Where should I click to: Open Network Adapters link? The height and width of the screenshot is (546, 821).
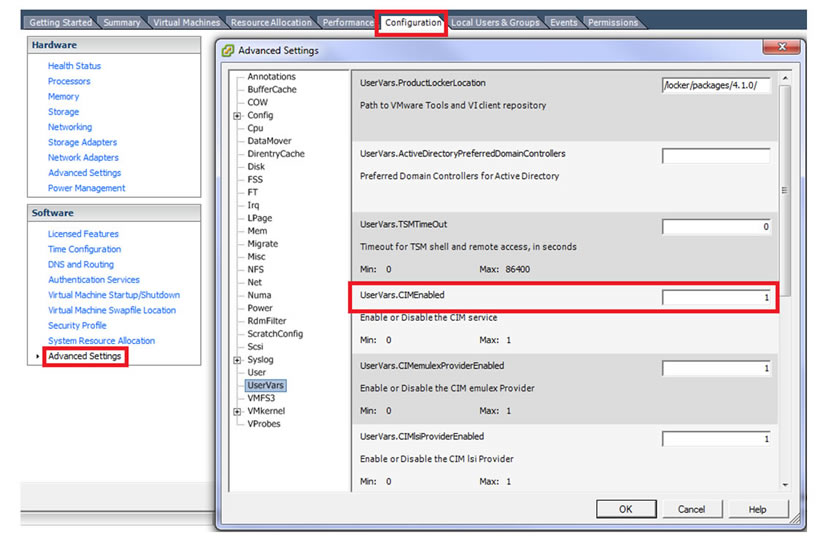pos(83,157)
